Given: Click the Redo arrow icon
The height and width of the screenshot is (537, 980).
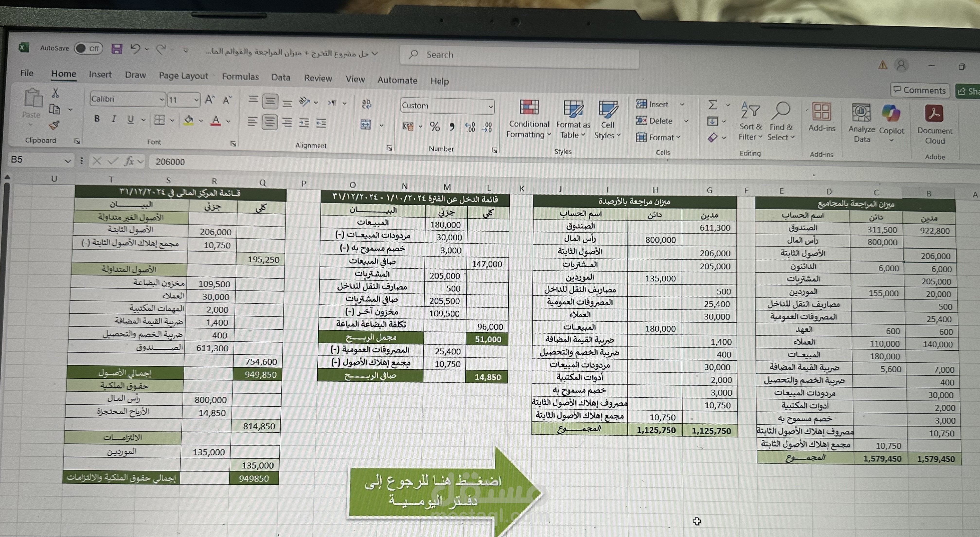Looking at the screenshot, I should coord(161,49).
